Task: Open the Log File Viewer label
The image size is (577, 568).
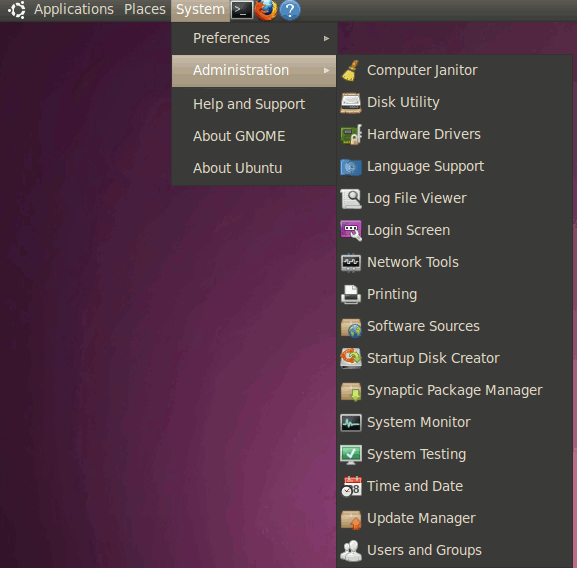Action: coord(417,199)
